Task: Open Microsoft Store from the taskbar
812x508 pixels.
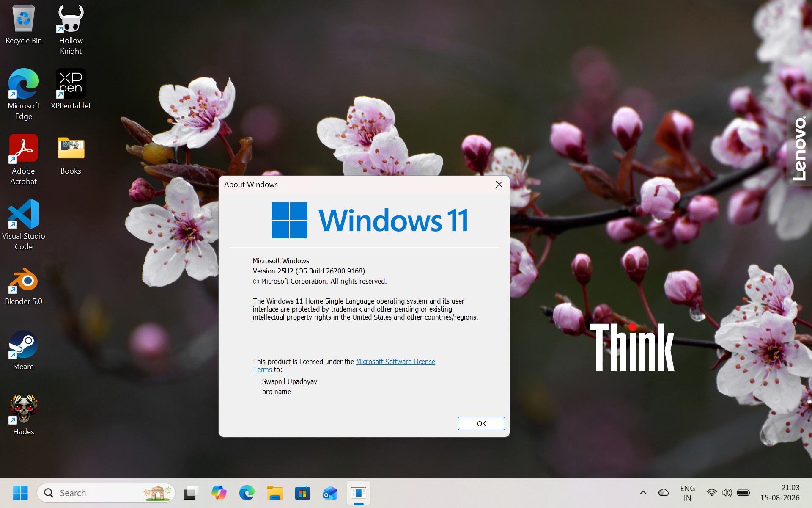Action: click(x=302, y=493)
